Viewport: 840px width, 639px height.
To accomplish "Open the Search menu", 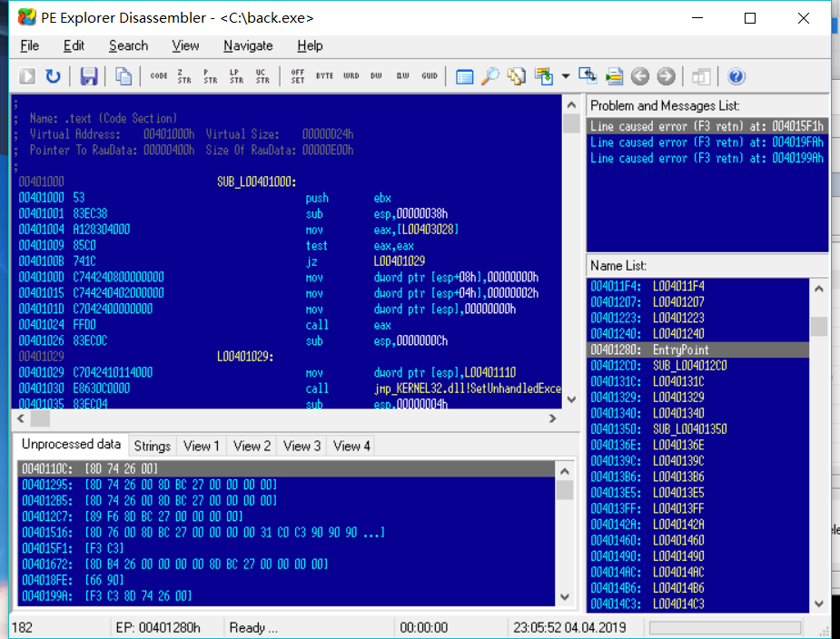I will click(129, 46).
